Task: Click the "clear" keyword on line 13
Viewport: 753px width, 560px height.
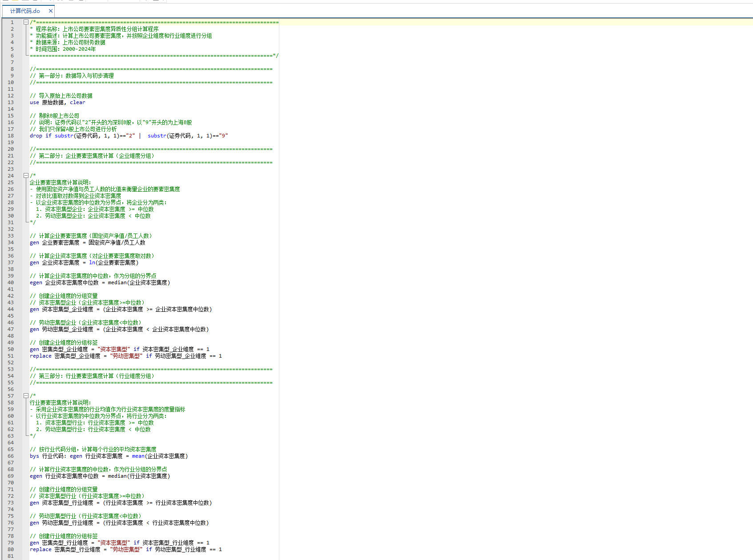Action: 77,102
